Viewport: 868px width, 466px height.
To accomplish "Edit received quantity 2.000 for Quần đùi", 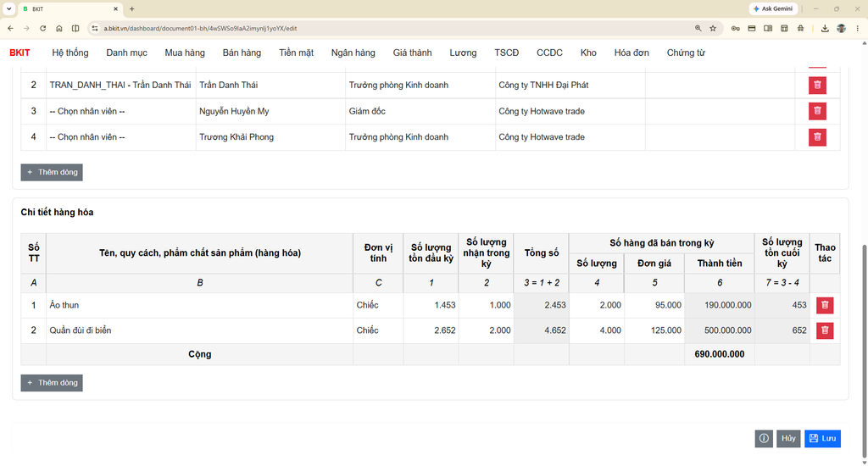I will 486,330.
